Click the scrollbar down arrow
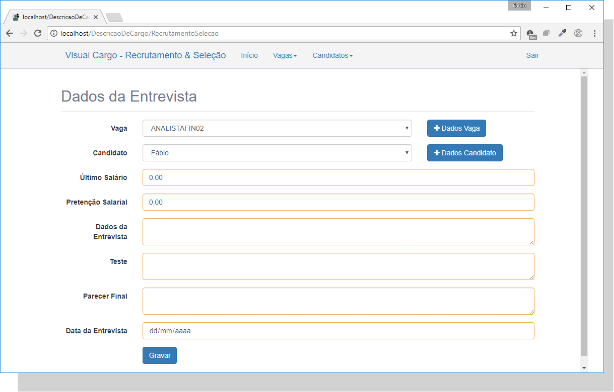Screen dimensions: 614x392 click(x=584, y=368)
